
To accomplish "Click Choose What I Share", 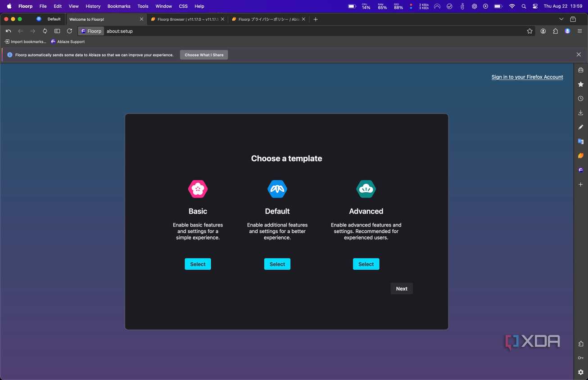I will pyautogui.click(x=204, y=55).
